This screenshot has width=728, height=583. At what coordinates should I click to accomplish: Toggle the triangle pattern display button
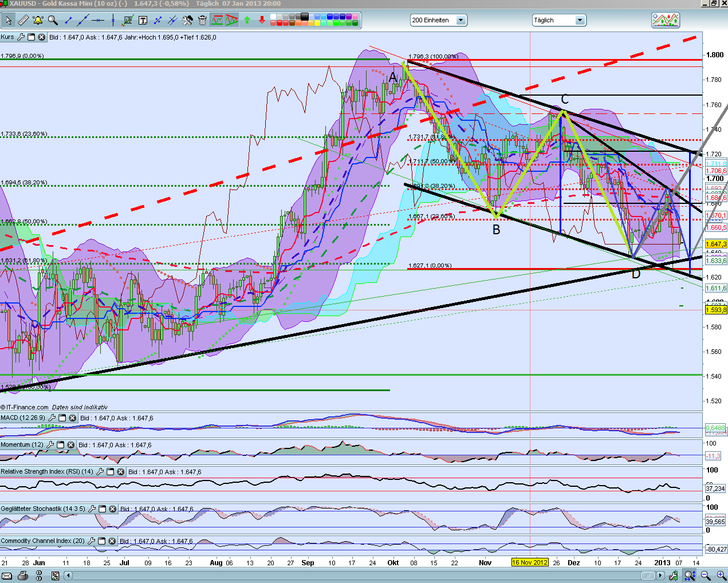tap(231, 20)
